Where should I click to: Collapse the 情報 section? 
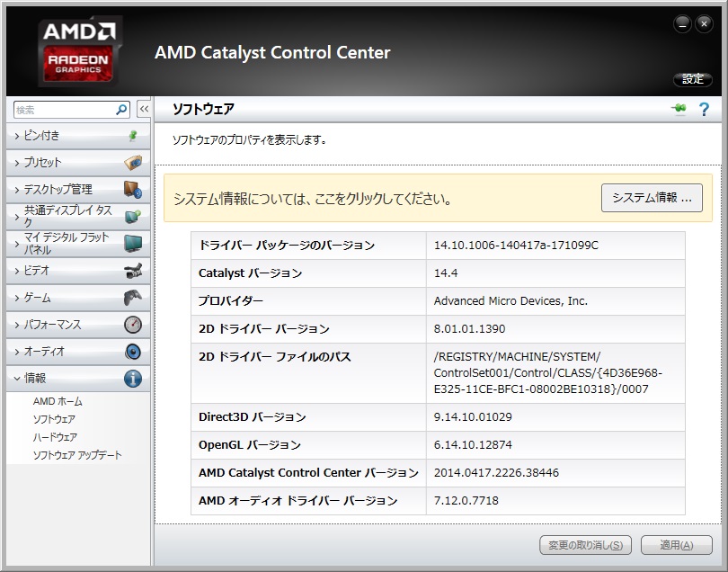pos(78,379)
